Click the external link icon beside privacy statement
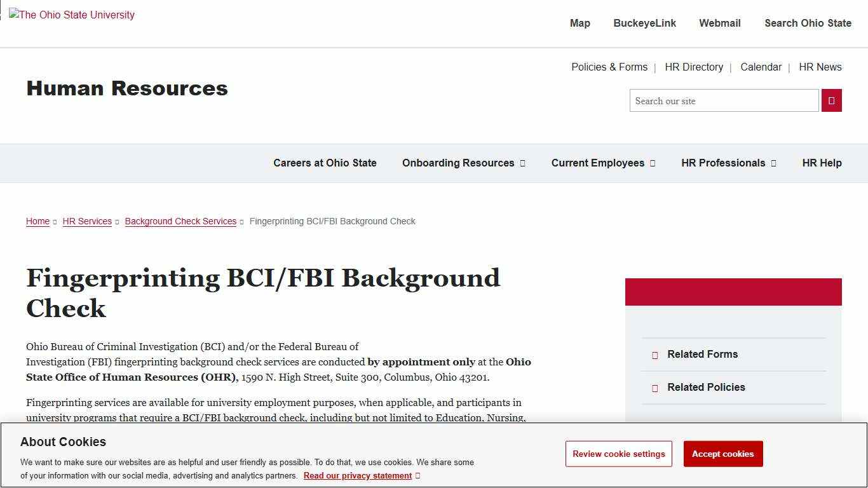 coord(417,475)
